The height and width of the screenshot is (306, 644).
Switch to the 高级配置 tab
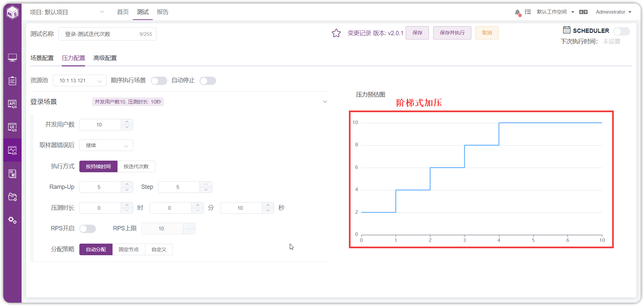105,58
